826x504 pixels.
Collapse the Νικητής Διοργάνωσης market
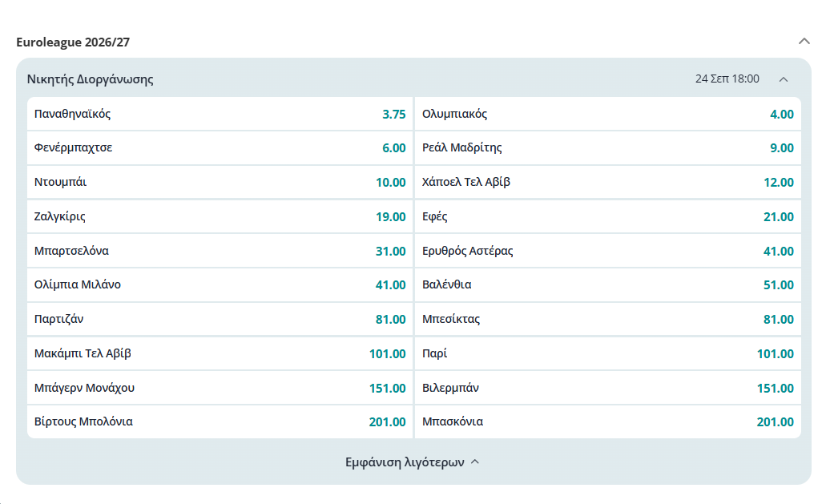(784, 79)
